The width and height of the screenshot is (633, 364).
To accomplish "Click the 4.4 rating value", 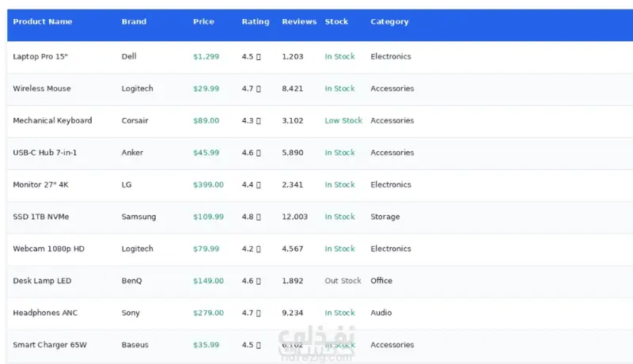I will click(x=251, y=184).
